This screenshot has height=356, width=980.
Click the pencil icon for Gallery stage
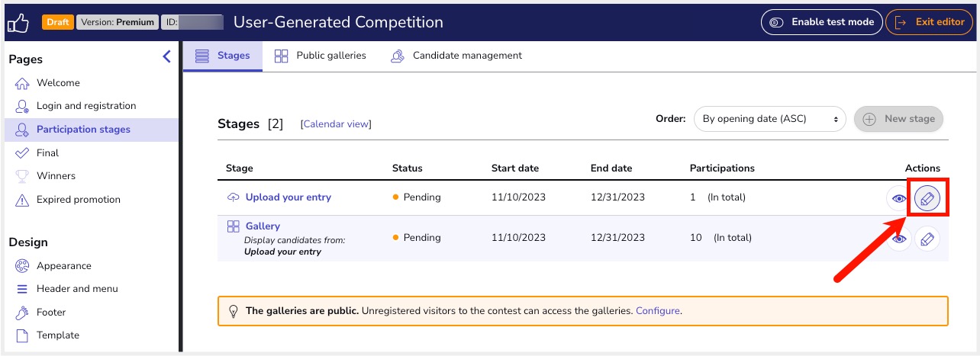point(927,239)
